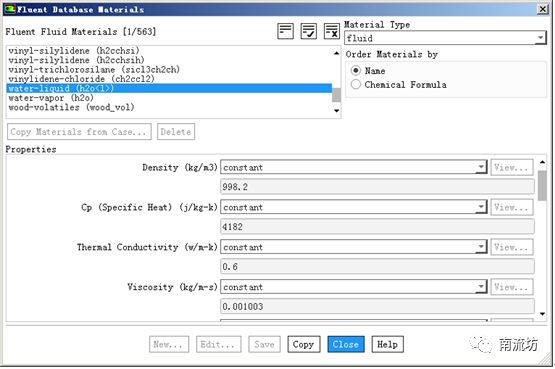Image resolution: width=555 pixels, height=369 pixels.
Task: Open the Viscosity method dropdown
Action: click(x=354, y=287)
